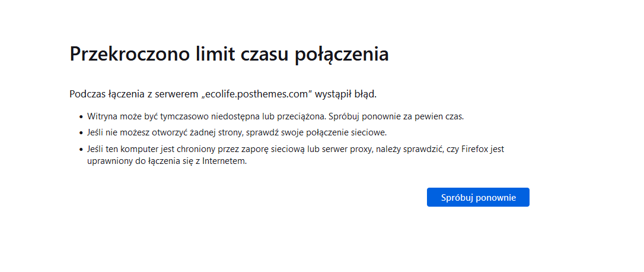Click the words wystąpił błąd
The image size is (644, 272).
click(346, 94)
